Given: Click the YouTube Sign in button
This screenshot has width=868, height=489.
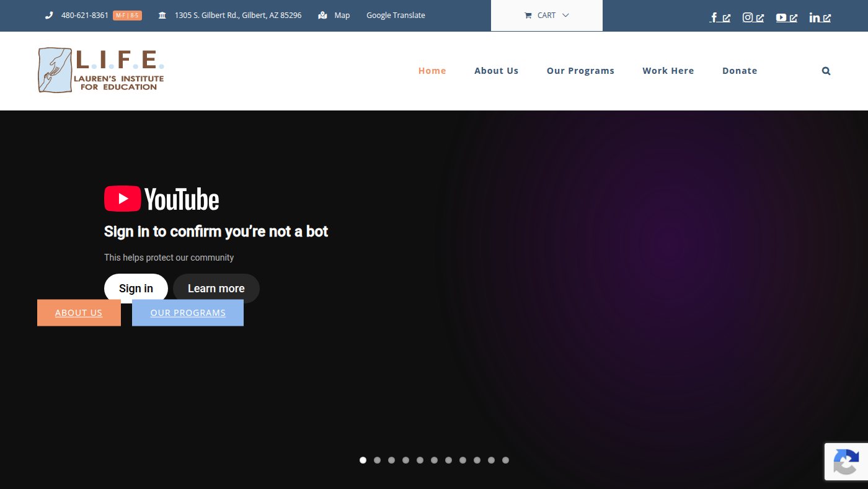Looking at the screenshot, I should pos(136,288).
